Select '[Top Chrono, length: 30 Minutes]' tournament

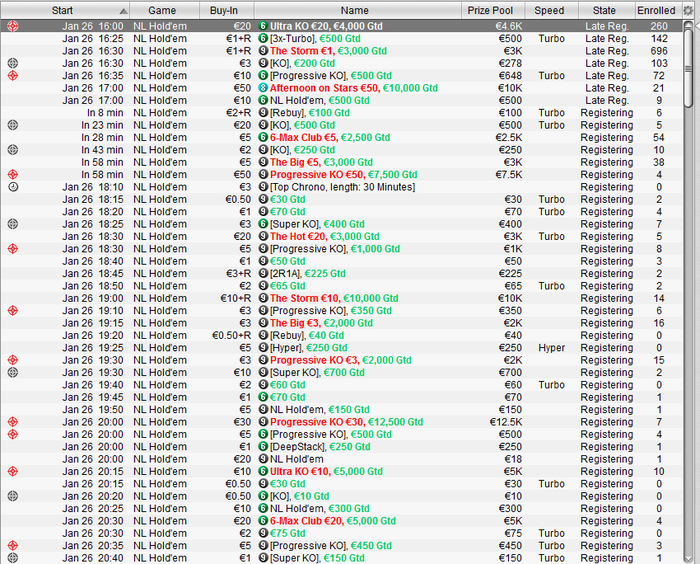pyautogui.click(x=342, y=187)
